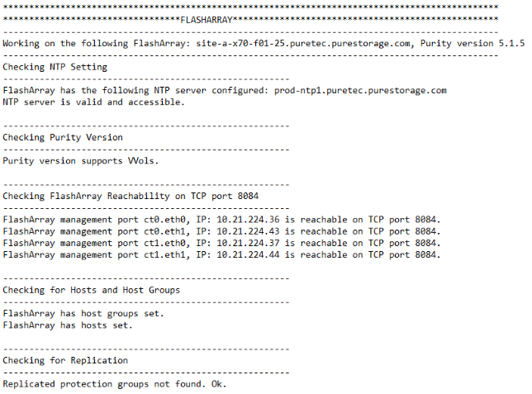Click 'Replicated protection groups not found' line

114,384
